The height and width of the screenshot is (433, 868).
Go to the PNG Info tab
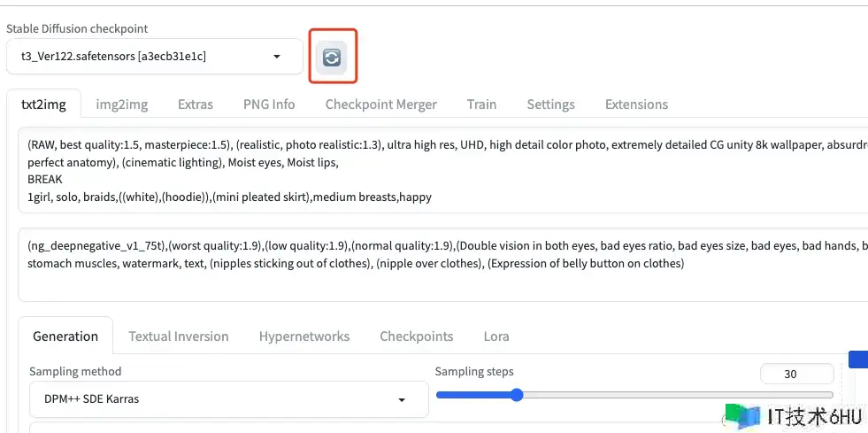tap(269, 104)
